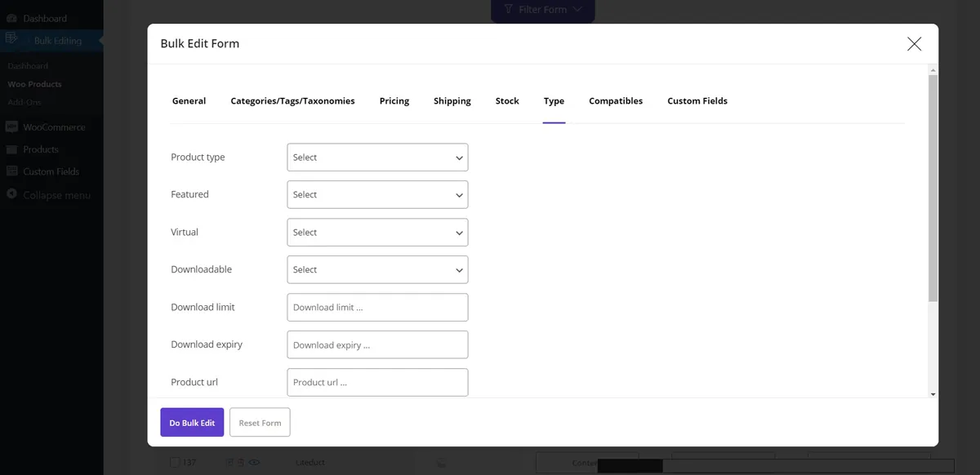Screen dimensions: 980x475
Task: Click the Downloadable label text
Action: pyautogui.click(x=202, y=269)
